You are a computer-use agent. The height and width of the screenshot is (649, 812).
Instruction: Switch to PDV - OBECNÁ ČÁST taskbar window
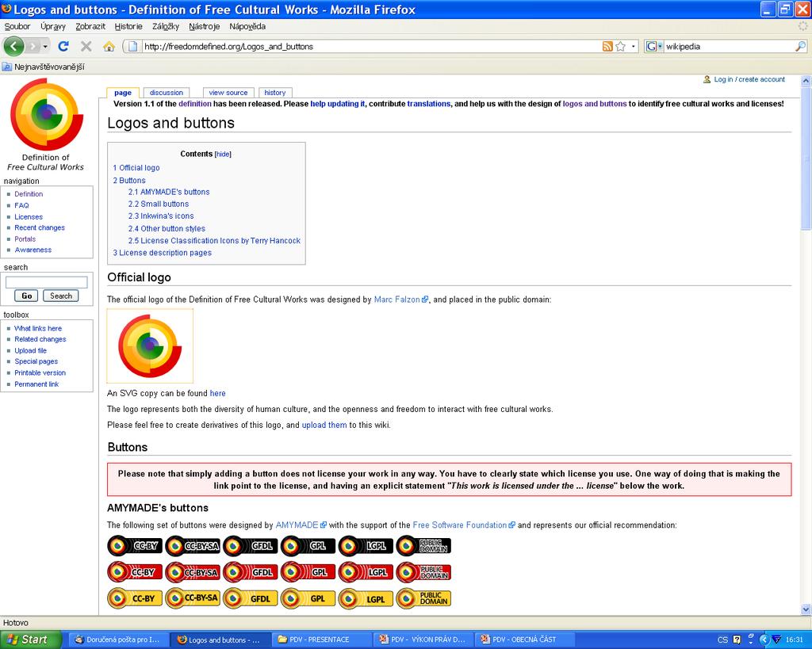pyautogui.click(x=525, y=639)
